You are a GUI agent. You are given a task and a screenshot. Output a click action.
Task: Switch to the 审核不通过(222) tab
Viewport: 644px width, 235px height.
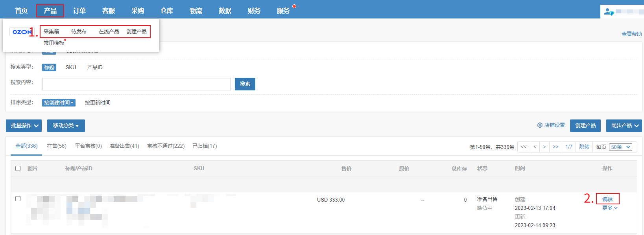point(166,146)
